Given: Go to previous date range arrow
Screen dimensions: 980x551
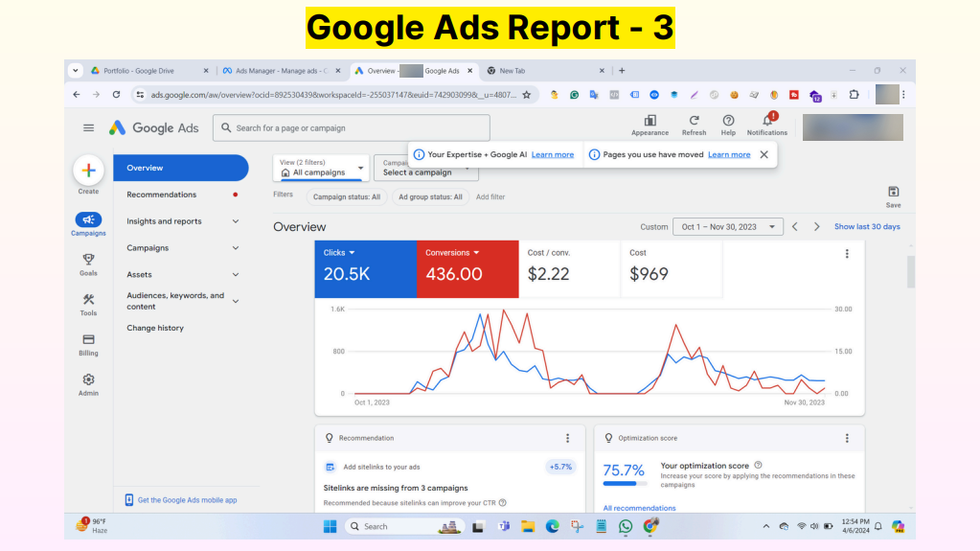Looking at the screenshot, I should click(795, 226).
